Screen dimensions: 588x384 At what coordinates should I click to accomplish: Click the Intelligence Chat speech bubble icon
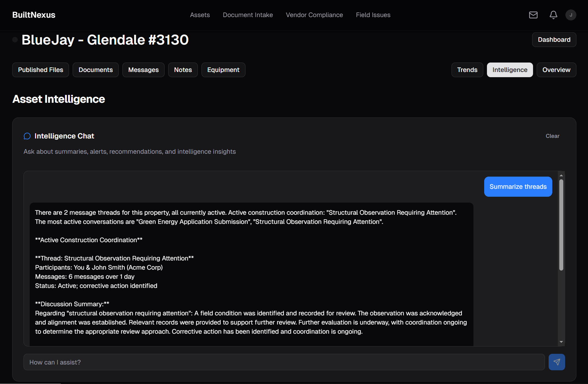point(27,136)
